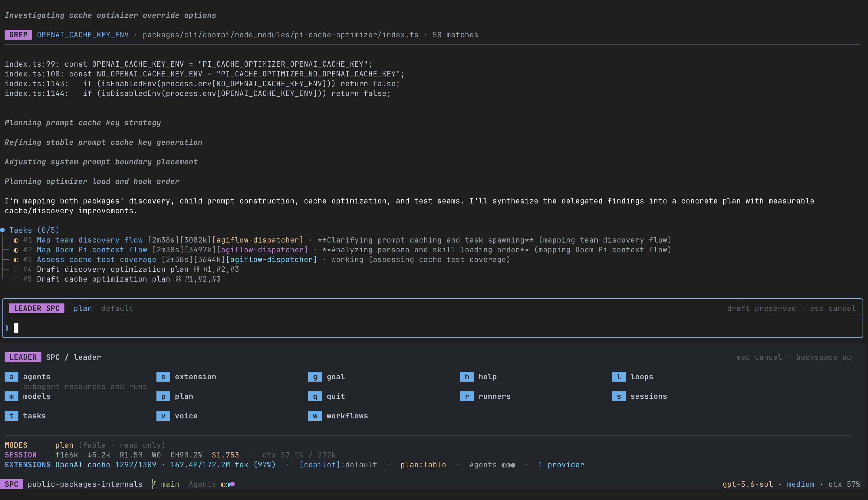868x500 pixels.
Task: Select the 'v' voice key badge
Action: tap(163, 416)
